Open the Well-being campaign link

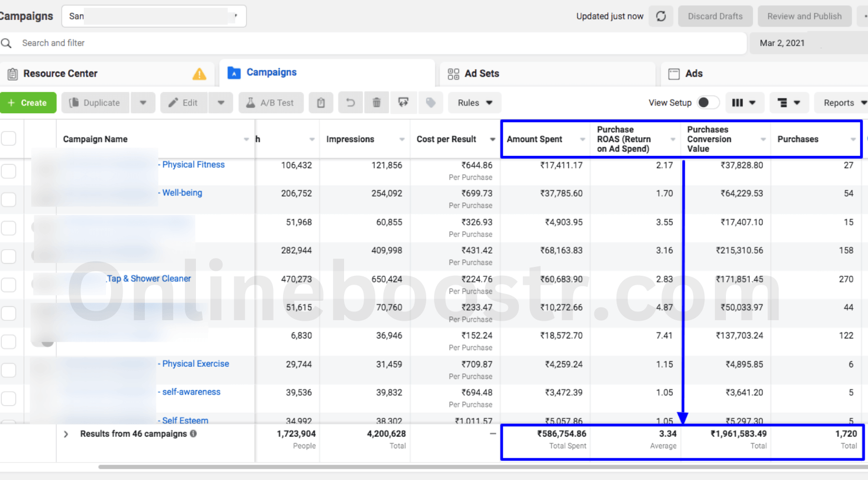pos(182,193)
